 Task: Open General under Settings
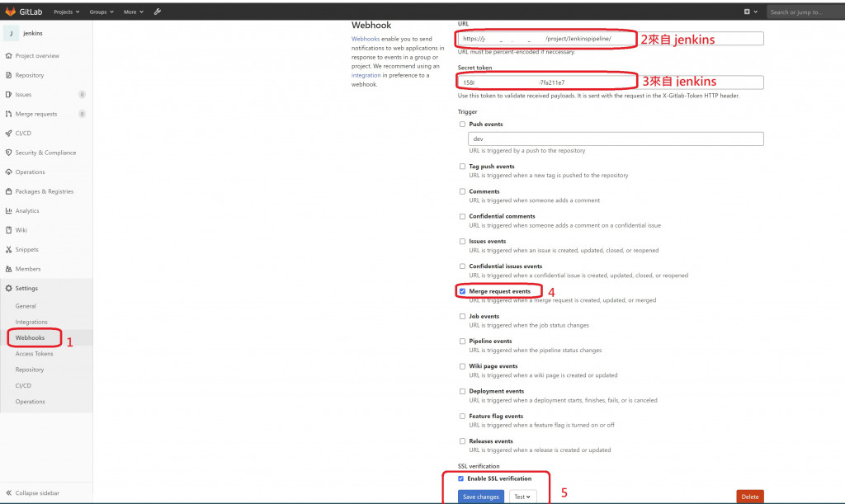(26, 306)
